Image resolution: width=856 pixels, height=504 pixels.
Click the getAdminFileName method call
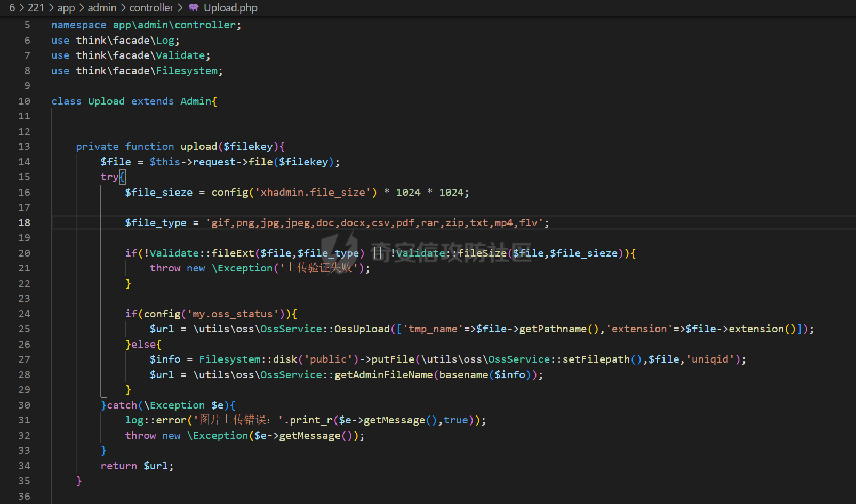click(383, 375)
